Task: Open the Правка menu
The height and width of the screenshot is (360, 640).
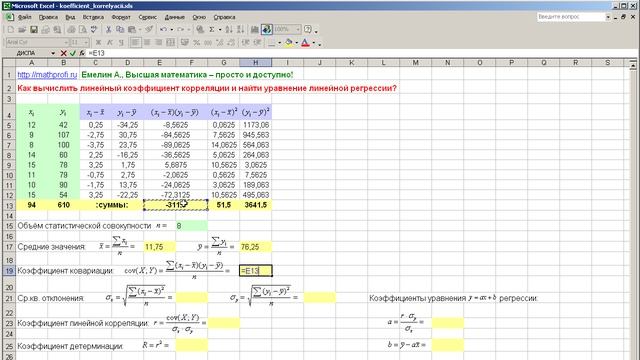Action: pyautogui.click(x=48, y=17)
